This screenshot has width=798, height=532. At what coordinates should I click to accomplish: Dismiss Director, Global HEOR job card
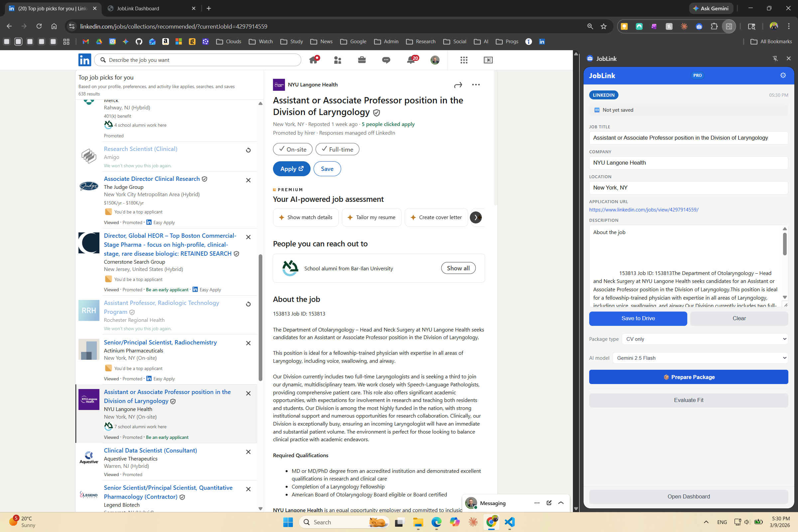click(248, 237)
